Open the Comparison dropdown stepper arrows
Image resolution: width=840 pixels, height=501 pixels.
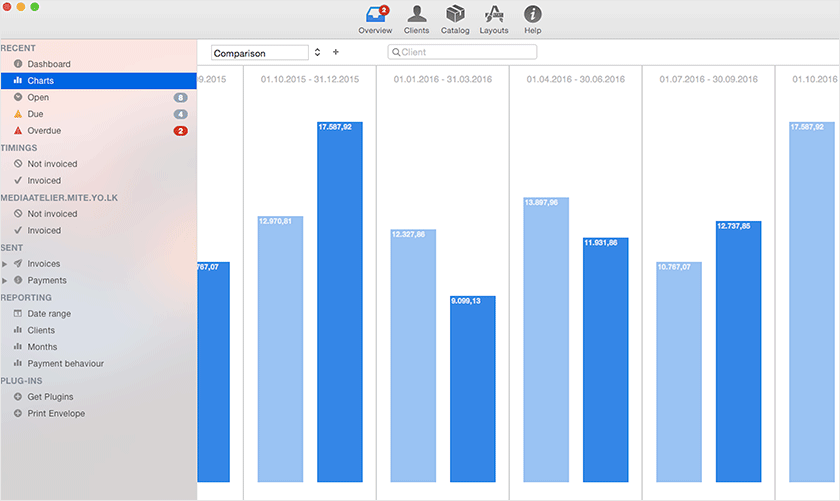[317, 52]
